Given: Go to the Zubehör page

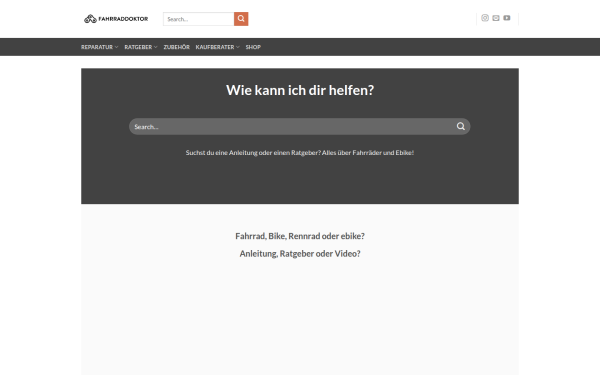Looking at the screenshot, I should pyautogui.click(x=176, y=47).
